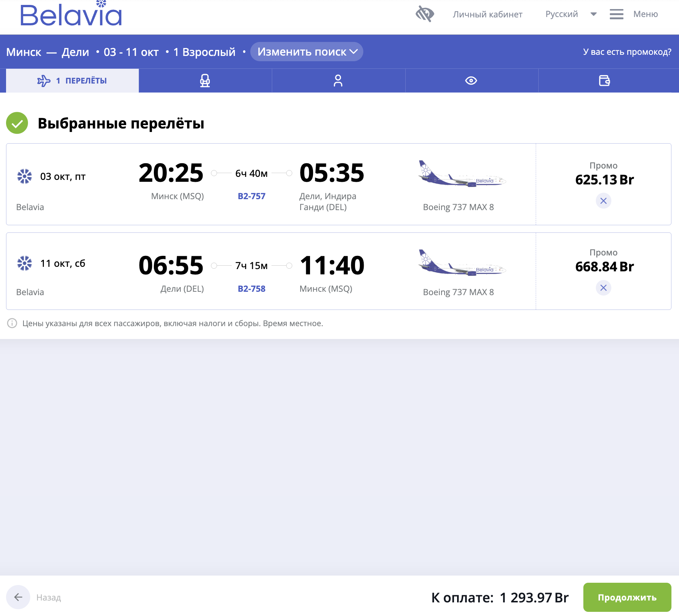Click the Belavia logo in header
This screenshot has height=616, width=679.
pos(71,14)
